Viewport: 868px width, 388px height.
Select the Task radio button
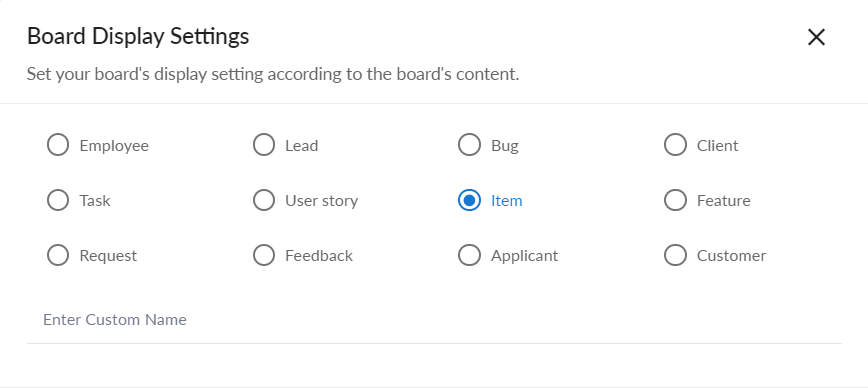click(58, 200)
